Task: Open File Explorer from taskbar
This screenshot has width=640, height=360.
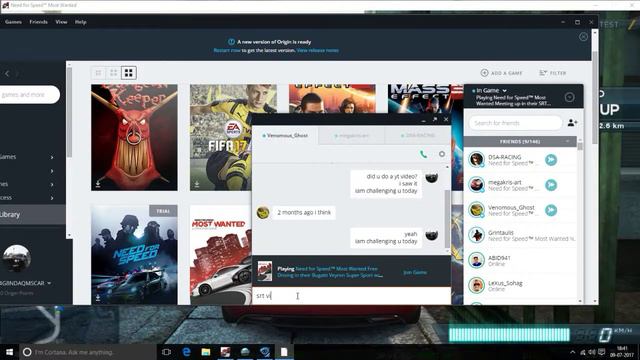Action: tap(206, 352)
